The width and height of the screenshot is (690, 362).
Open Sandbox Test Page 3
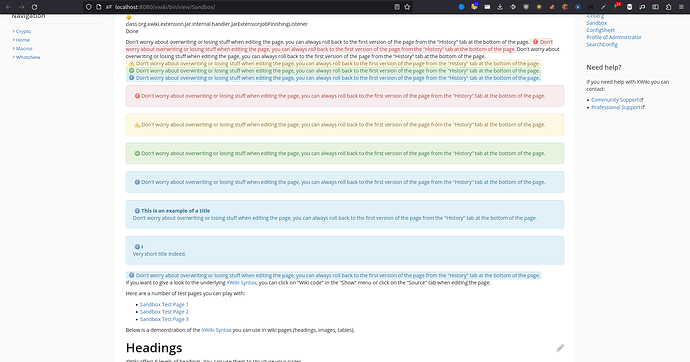[164, 319]
